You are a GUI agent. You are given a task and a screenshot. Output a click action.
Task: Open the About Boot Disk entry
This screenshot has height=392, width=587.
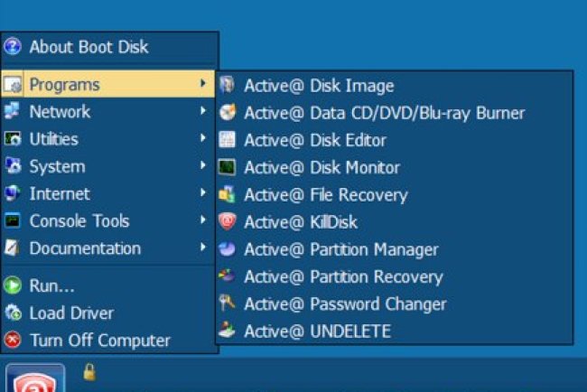[109, 47]
